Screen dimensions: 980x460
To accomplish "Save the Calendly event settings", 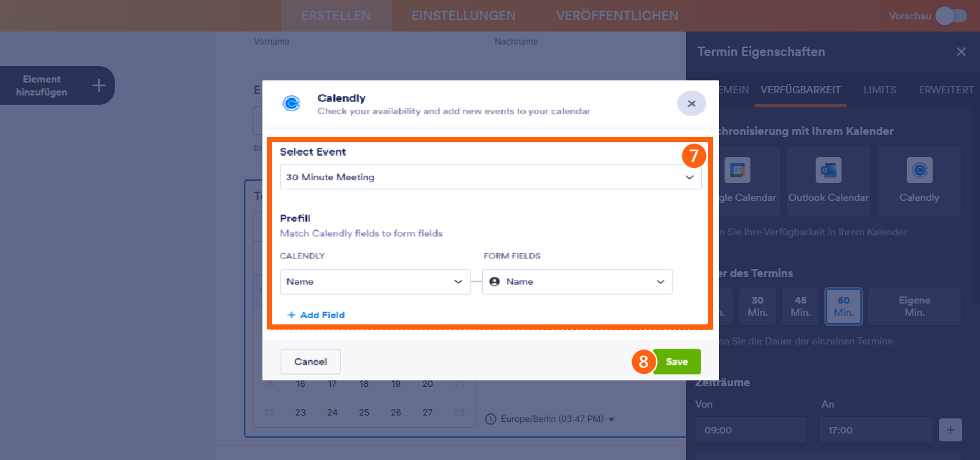I will tap(677, 361).
